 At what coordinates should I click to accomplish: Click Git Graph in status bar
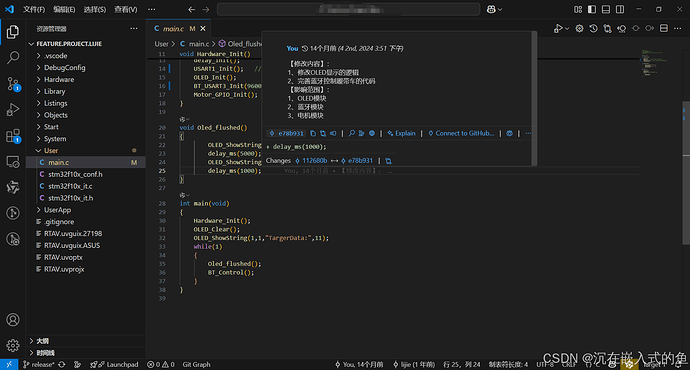196,364
